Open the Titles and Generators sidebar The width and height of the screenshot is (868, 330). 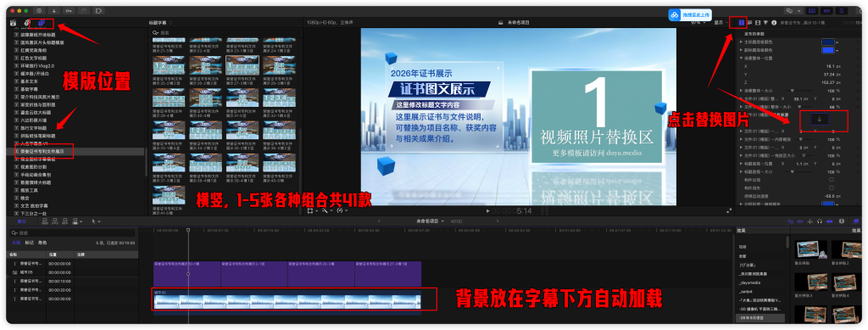tap(42, 23)
